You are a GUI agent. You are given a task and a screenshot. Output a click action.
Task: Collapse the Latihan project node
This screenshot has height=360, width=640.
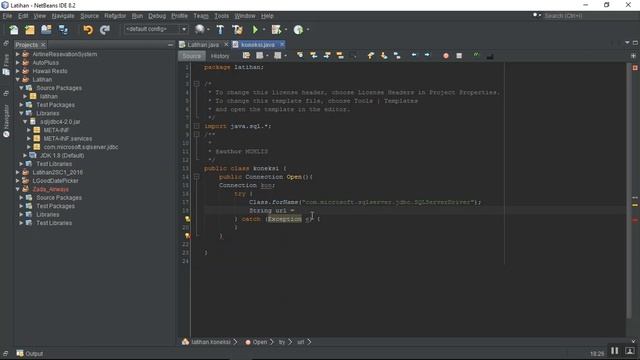tap(18, 80)
